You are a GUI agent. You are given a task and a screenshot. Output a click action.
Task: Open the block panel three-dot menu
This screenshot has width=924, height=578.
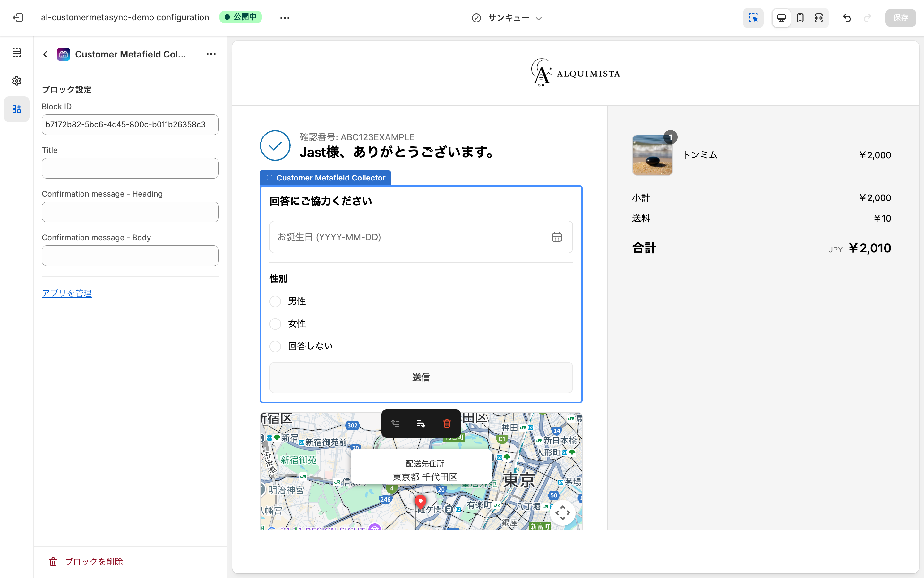(211, 54)
